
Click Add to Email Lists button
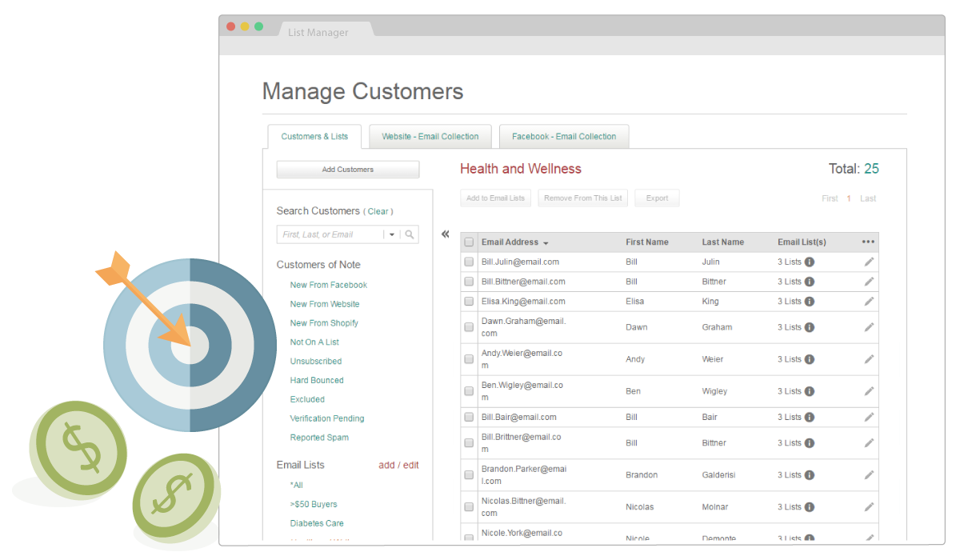point(496,198)
